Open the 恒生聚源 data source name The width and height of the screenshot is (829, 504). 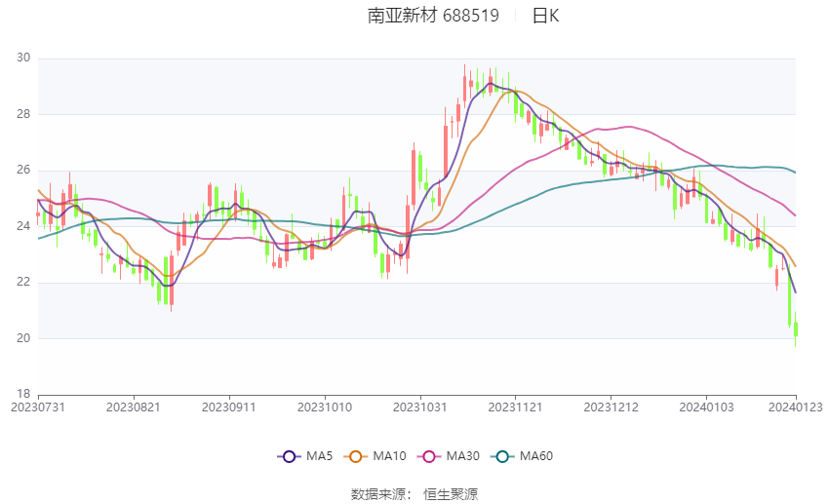coord(451,494)
